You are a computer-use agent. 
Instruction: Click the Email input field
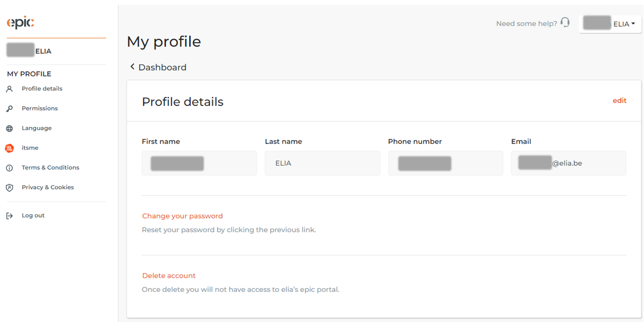click(x=568, y=163)
